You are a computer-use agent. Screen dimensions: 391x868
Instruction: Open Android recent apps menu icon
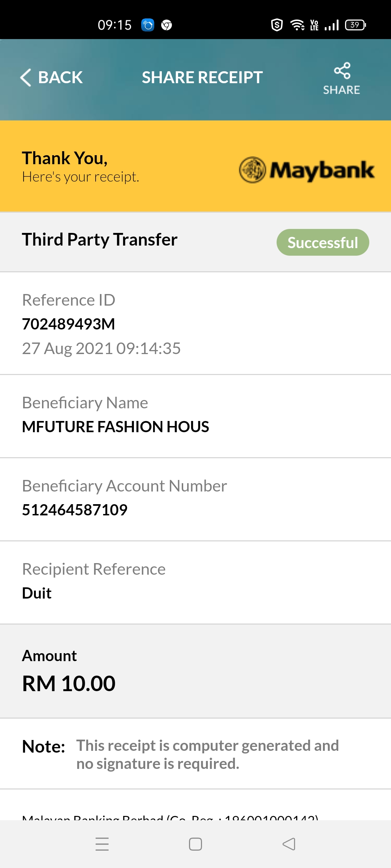click(x=102, y=844)
